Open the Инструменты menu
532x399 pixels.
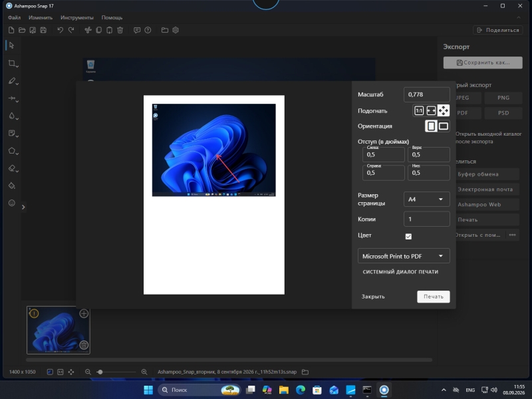77,18
